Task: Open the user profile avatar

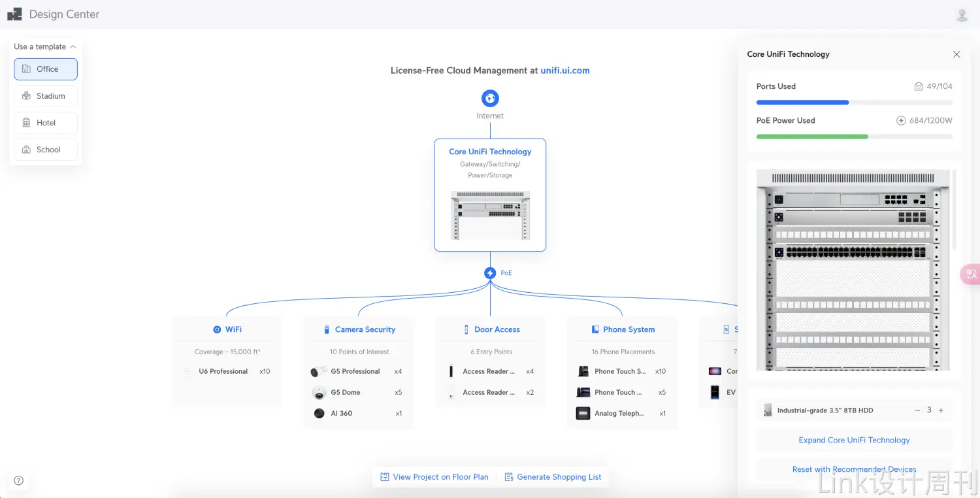Action: (x=962, y=14)
